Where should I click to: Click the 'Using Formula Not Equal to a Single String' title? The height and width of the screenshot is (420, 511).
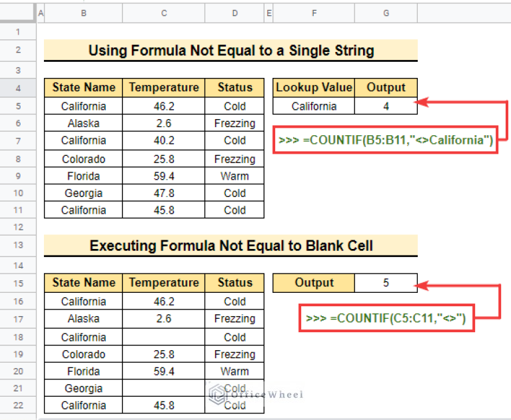231,51
